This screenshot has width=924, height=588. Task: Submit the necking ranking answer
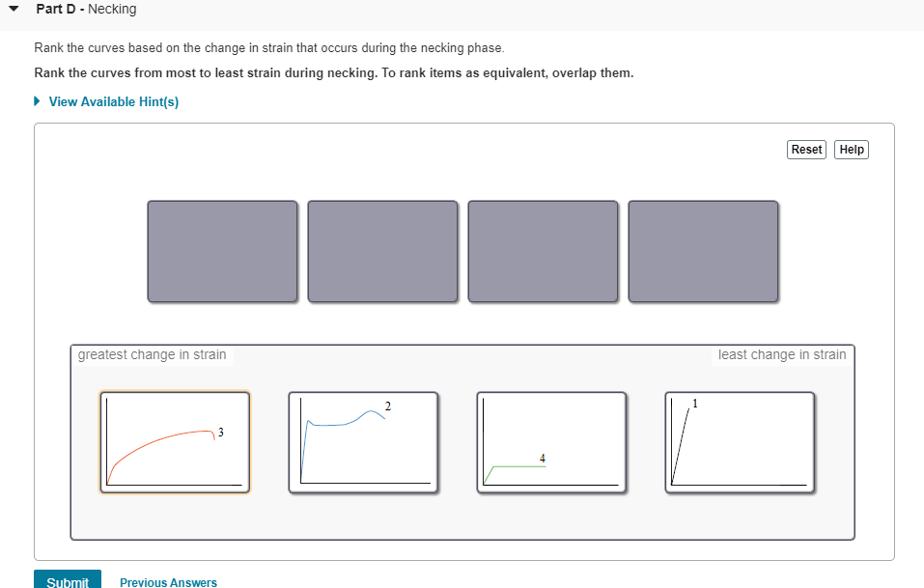coord(67,580)
